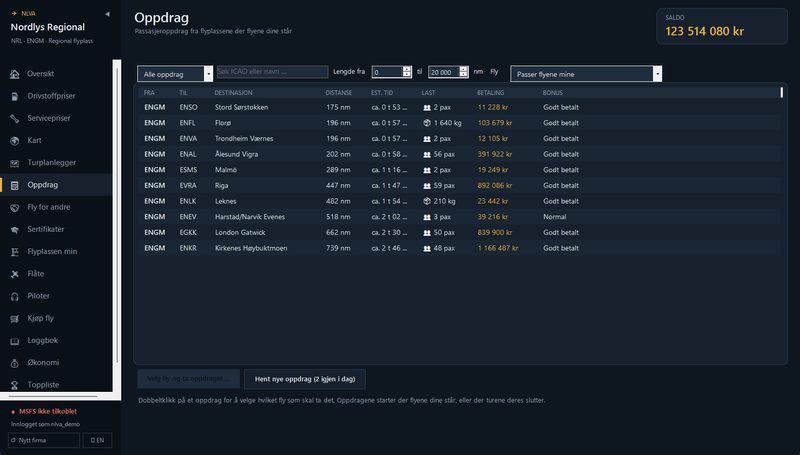This screenshot has height=455, width=800.
Task: Open Oversikt from the sidebar
Action: [56, 73]
